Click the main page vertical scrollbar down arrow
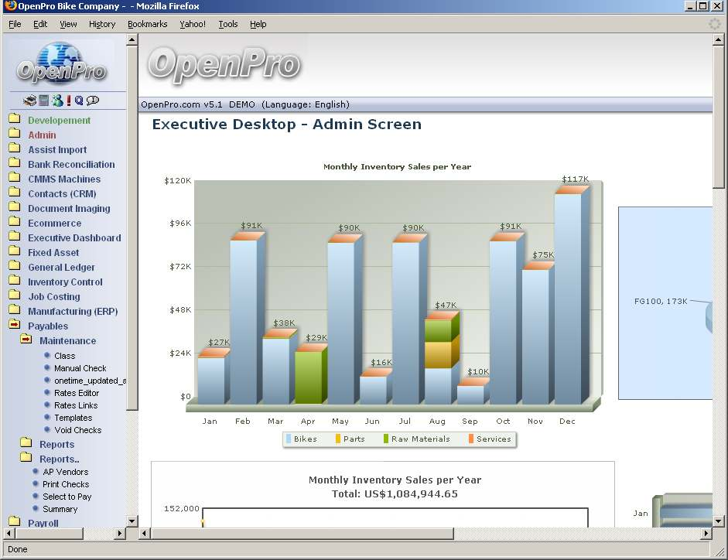The height and width of the screenshot is (560, 728). click(718, 521)
